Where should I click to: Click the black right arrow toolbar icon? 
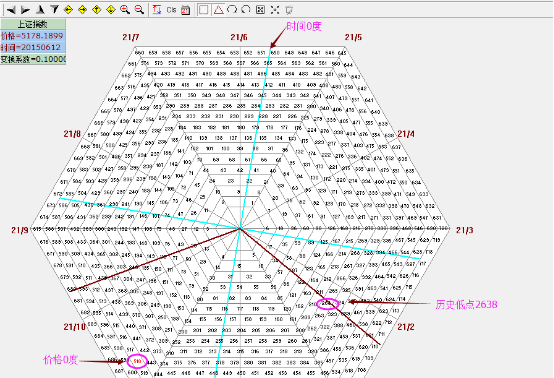[25, 10]
